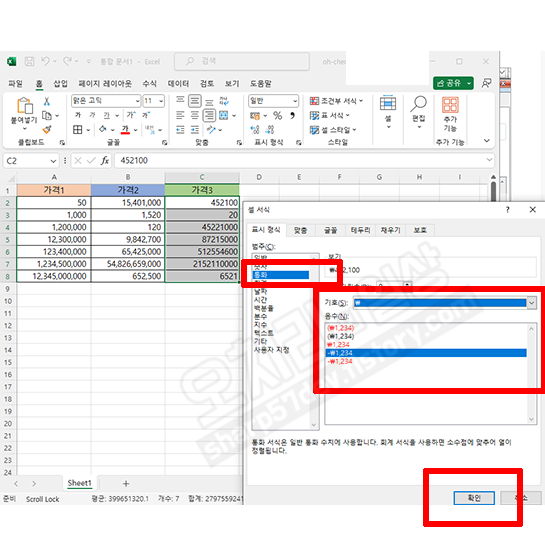Click the Increase Font Size icon
Viewport: 545px width, 556px height.
pos(131,115)
